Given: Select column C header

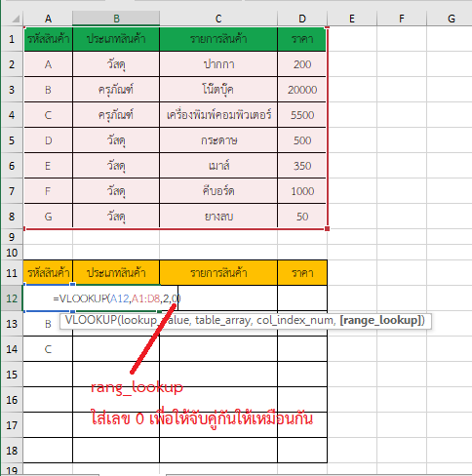Looking at the screenshot, I should coord(218,19).
